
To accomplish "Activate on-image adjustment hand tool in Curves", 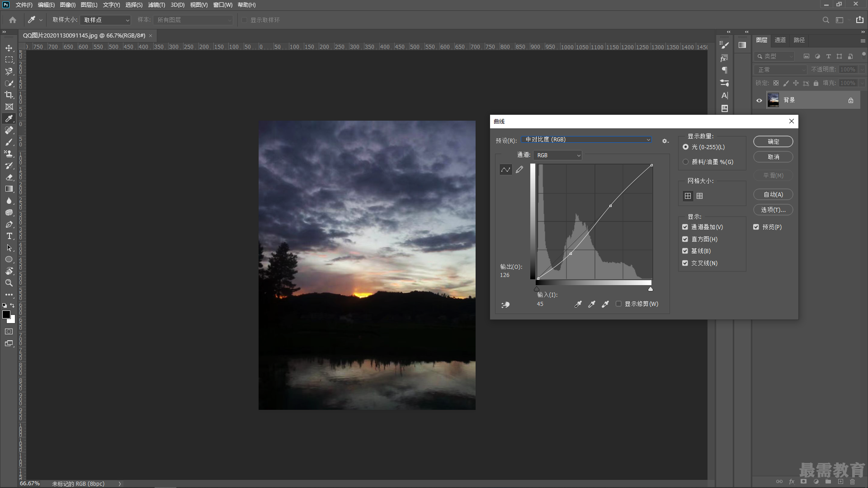I will tap(505, 305).
